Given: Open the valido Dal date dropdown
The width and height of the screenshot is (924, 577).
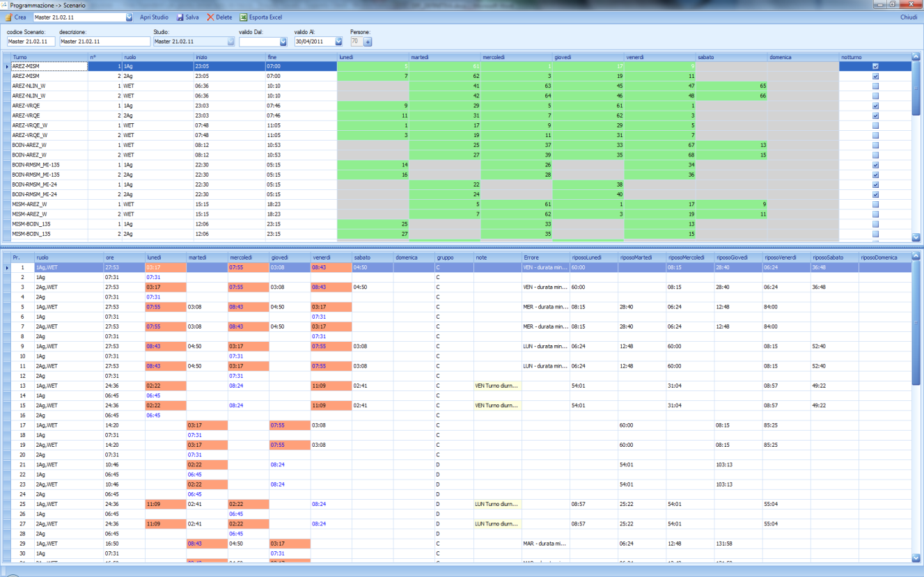Looking at the screenshot, I should pos(283,42).
